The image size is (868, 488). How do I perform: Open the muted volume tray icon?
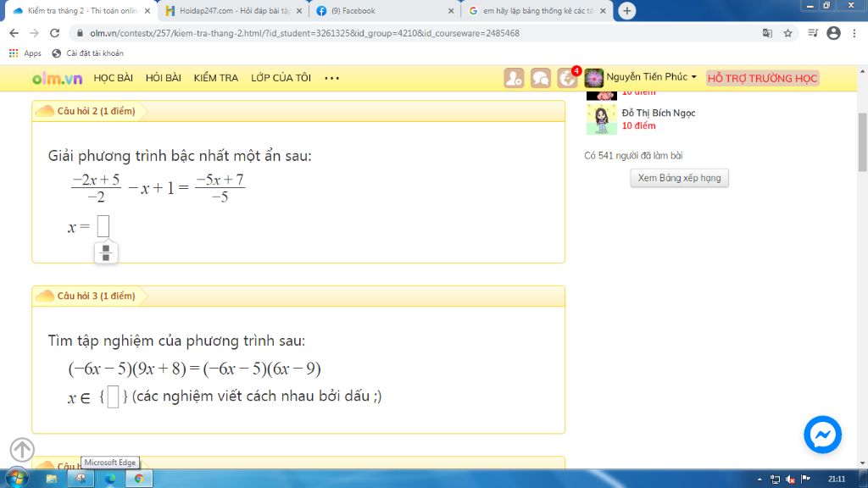pos(791,480)
